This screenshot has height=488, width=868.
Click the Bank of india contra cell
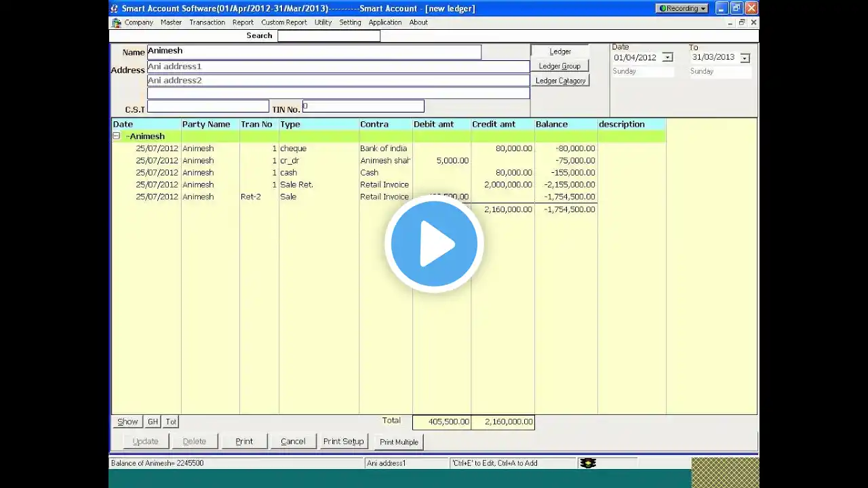(386, 148)
